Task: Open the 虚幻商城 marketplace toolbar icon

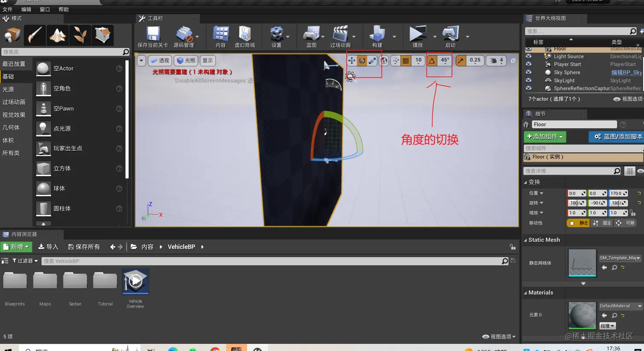Action: [x=245, y=37]
